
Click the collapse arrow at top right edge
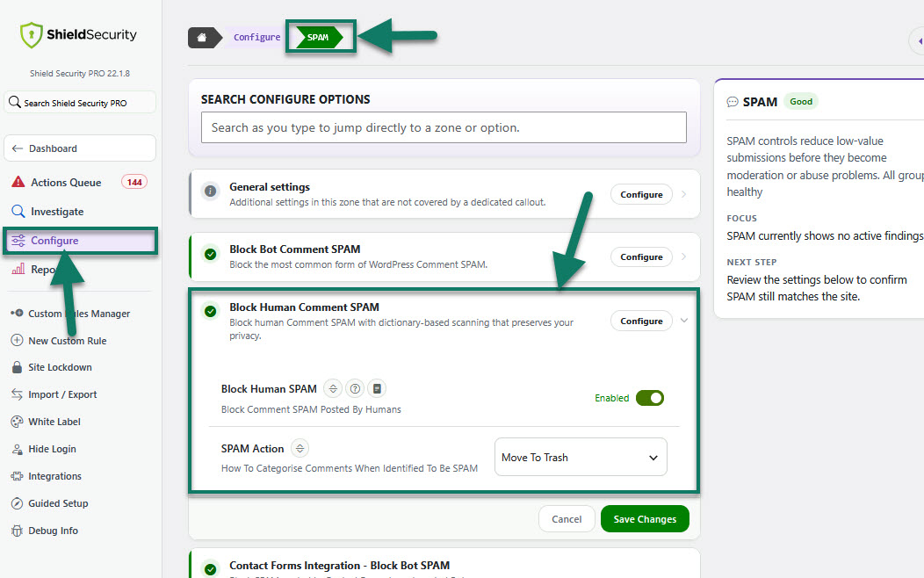pyautogui.click(x=920, y=41)
